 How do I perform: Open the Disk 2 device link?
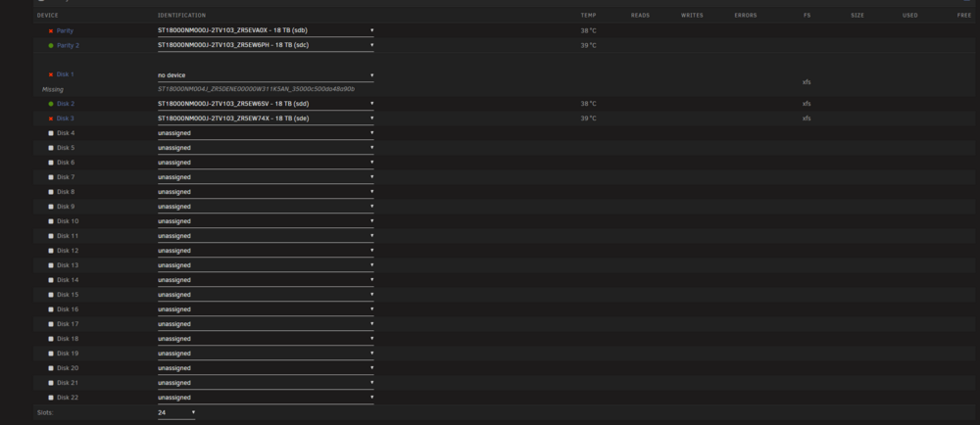click(66, 104)
